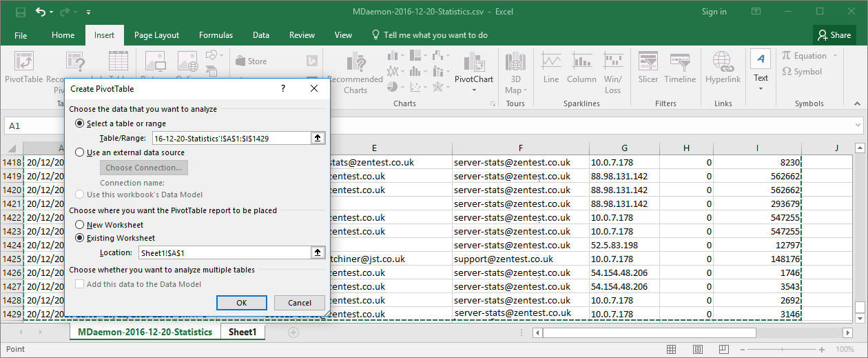
Task: Select the Sheet1 worksheet tab
Action: 242,332
